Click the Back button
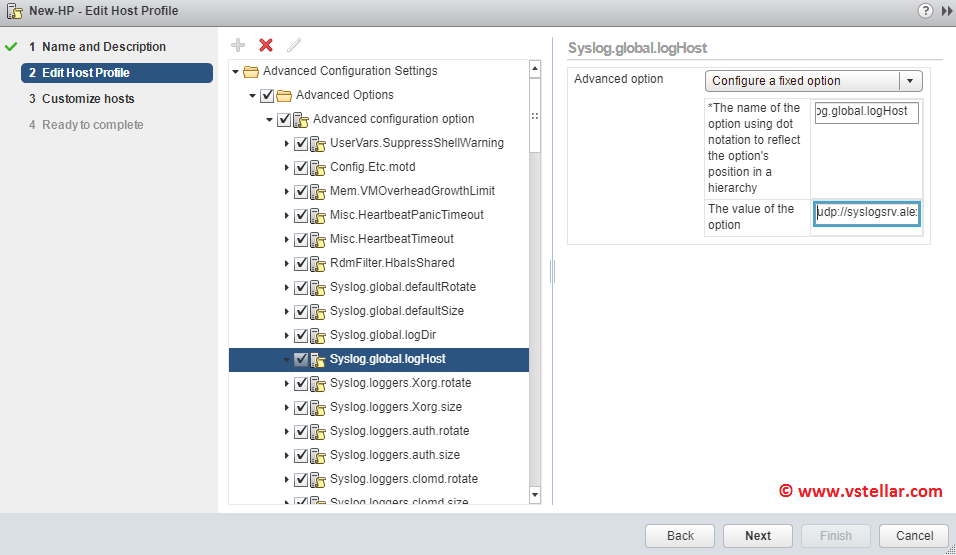 pyautogui.click(x=680, y=535)
